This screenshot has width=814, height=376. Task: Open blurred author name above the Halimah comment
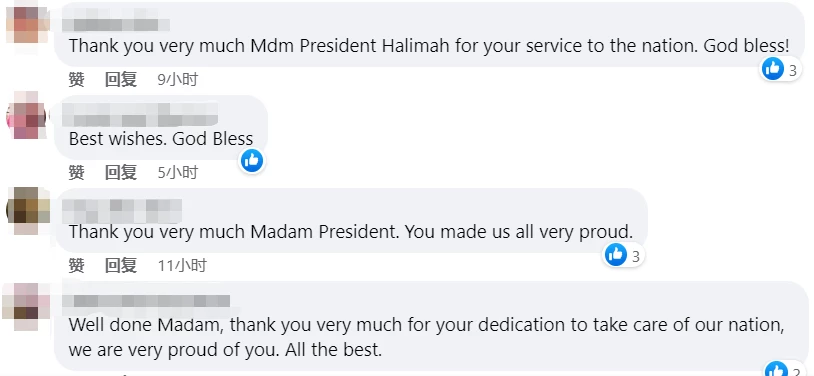(x=116, y=24)
